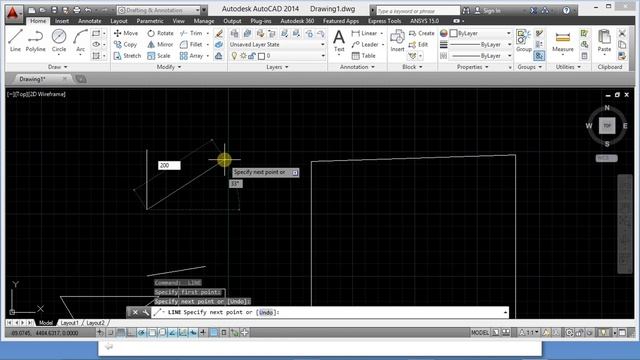Open the Insert ribbon tab
The height and width of the screenshot is (360, 640).
[x=62, y=21]
